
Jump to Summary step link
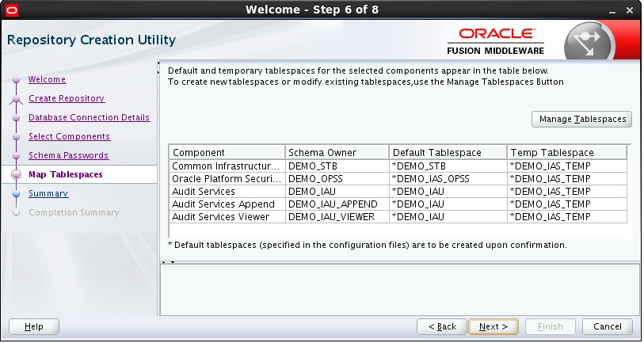[48, 193]
